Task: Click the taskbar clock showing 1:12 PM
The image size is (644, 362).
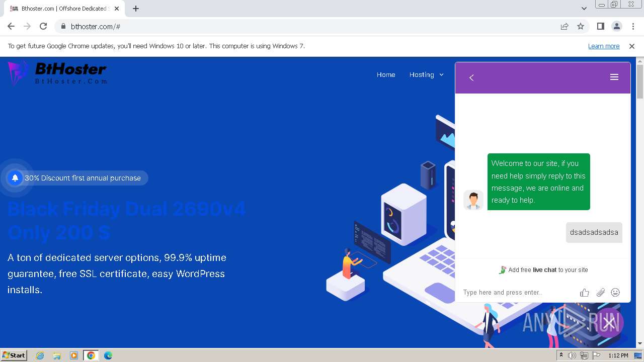Action: click(x=618, y=355)
